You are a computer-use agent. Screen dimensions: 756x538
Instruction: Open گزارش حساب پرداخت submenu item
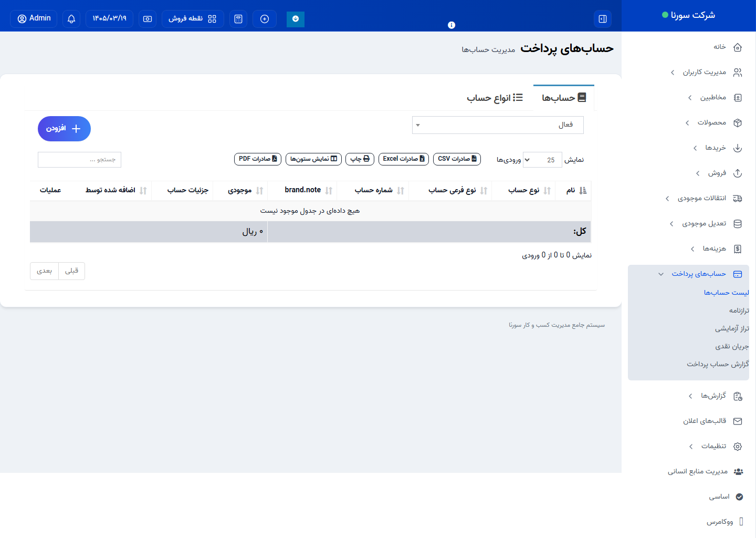tap(718, 364)
